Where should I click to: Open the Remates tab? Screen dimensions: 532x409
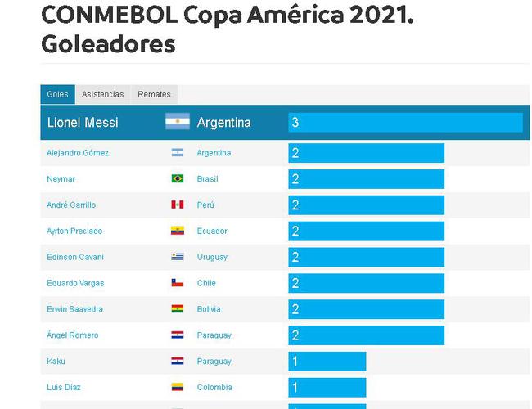[x=154, y=94]
